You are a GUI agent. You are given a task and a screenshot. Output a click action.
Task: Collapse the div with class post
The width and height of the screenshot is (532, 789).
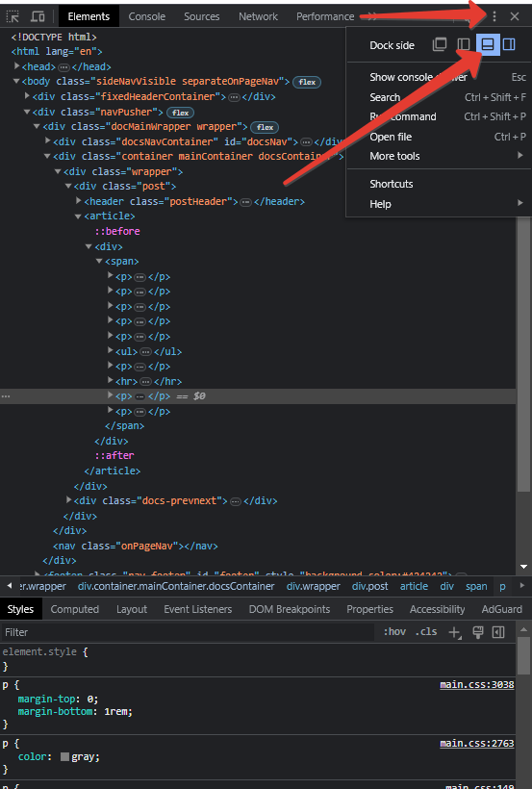(68, 186)
